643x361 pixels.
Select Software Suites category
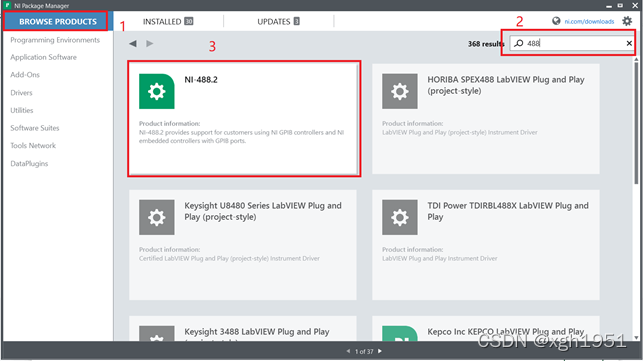click(35, 128)
